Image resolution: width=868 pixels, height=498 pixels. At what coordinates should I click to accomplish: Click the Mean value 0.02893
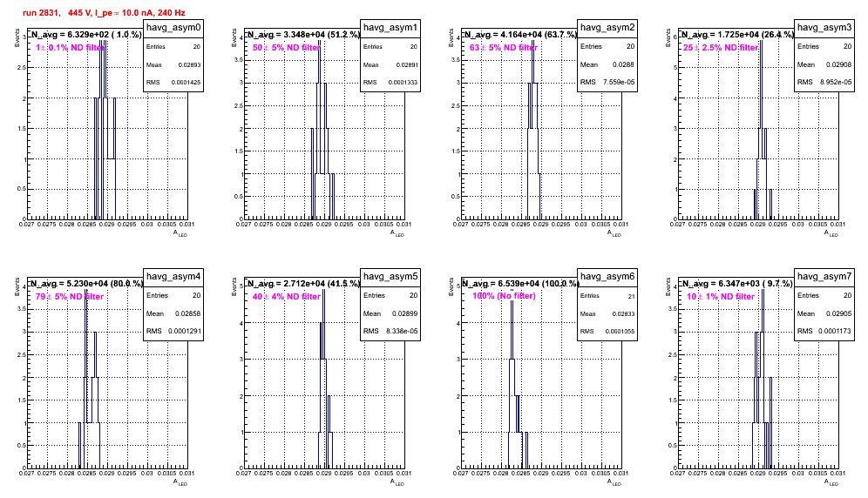[189, 64]
